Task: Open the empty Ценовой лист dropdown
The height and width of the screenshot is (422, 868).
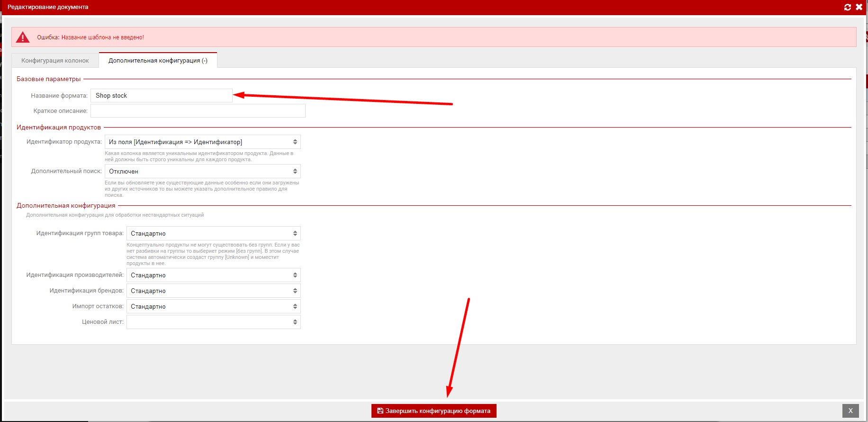Action: tap(213, 322)
